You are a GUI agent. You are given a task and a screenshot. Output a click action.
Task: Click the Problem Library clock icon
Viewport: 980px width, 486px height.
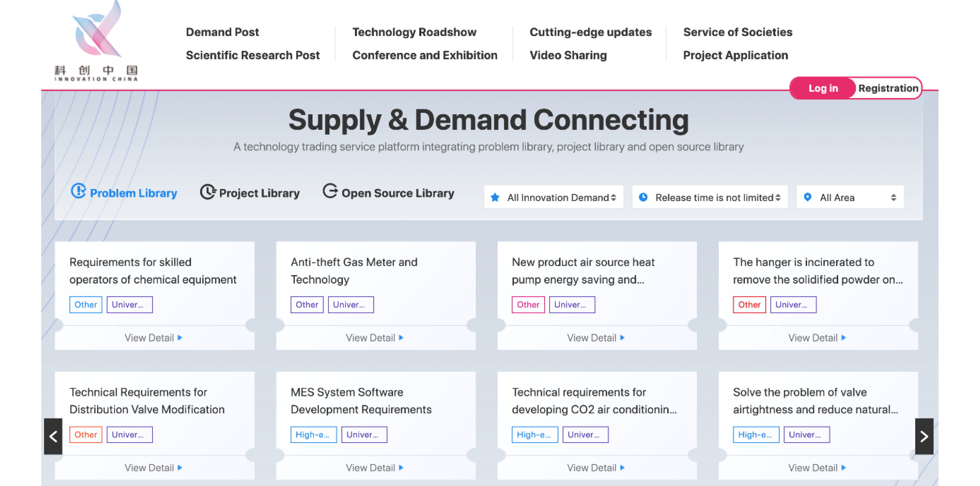(x=78, y=191)
